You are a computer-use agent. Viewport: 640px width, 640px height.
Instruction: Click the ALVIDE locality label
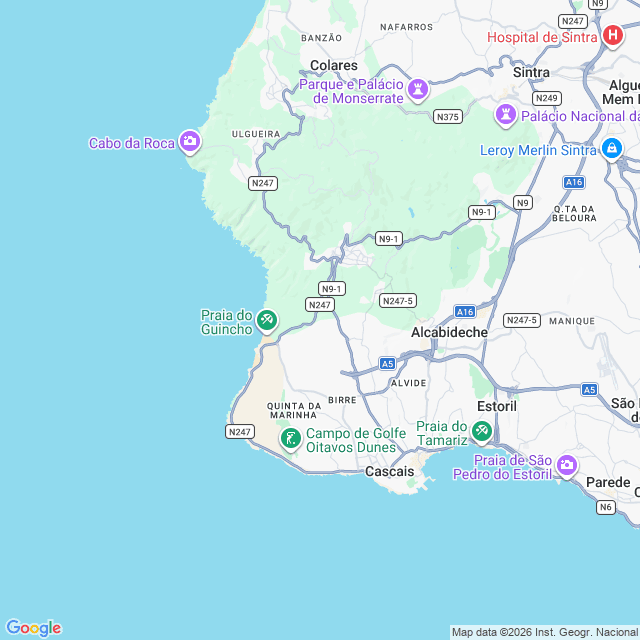[409, 383]
